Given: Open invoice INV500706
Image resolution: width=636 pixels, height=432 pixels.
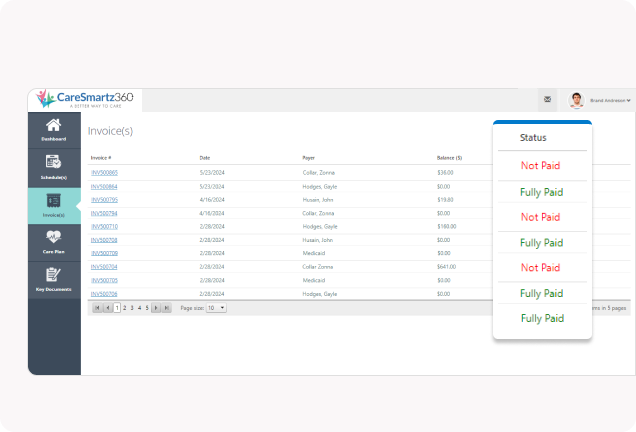Looking at the screenshot, I should (x=104, y=294).
